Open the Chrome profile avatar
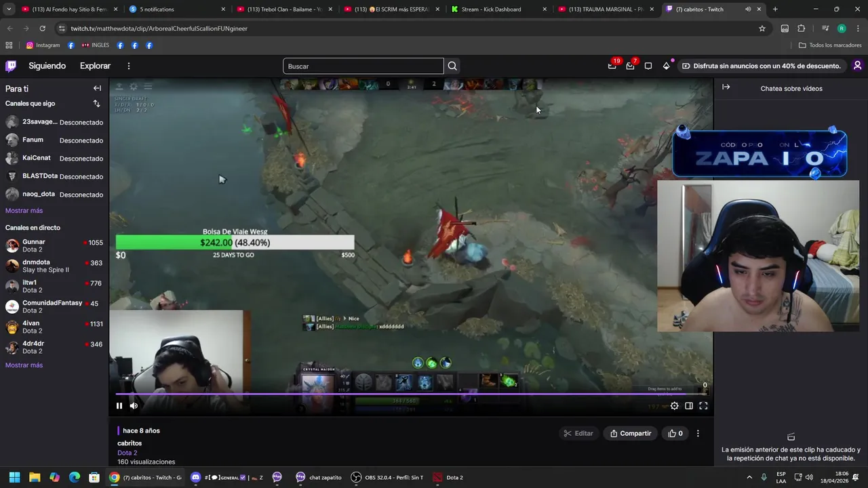Screen dimensions: 868x488 coord(842,28)
